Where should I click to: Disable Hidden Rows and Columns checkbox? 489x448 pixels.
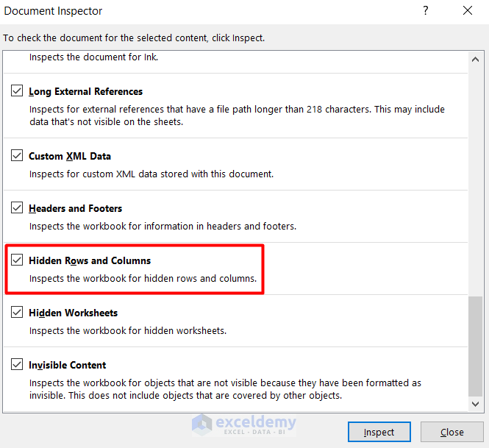[x=17, y=260]
